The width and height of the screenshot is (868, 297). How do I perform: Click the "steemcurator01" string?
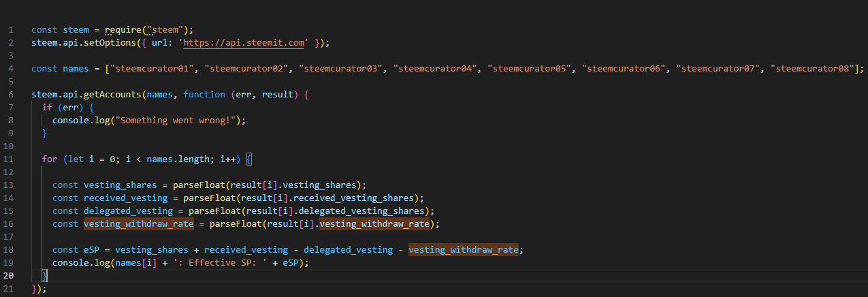(x=152, y=68)
